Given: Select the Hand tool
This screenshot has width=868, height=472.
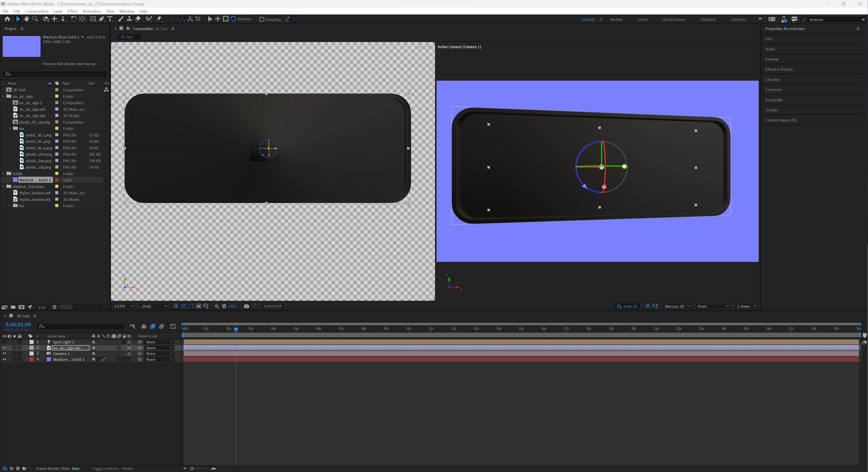Looking at the screenshot, I should tap(26, 19).
